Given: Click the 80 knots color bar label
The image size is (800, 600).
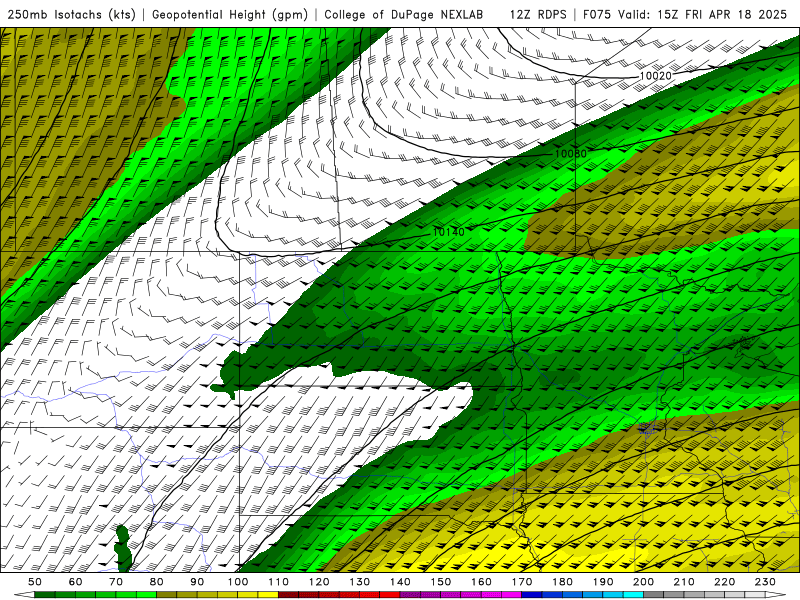Looking at the screenshot, I should click(157, 582).
